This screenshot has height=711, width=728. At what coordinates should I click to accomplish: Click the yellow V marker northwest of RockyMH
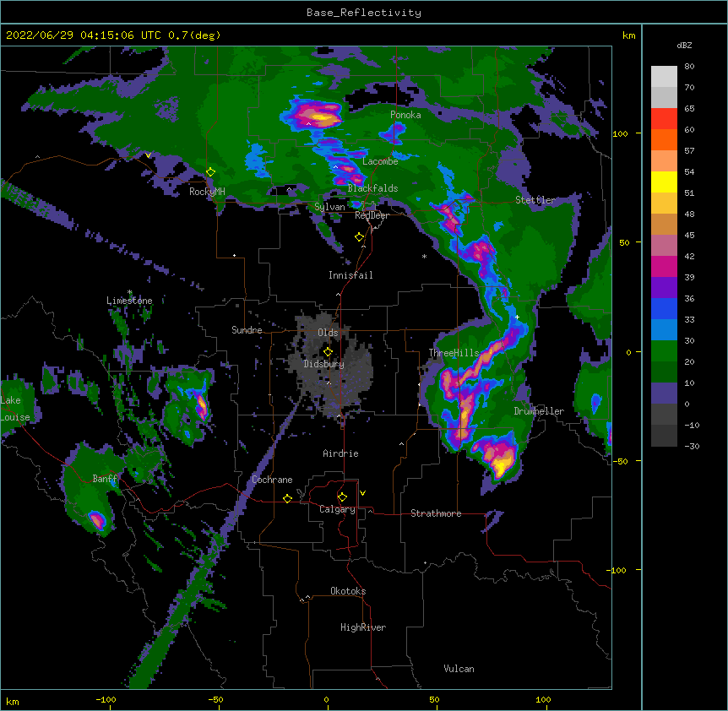click(148, 155)
